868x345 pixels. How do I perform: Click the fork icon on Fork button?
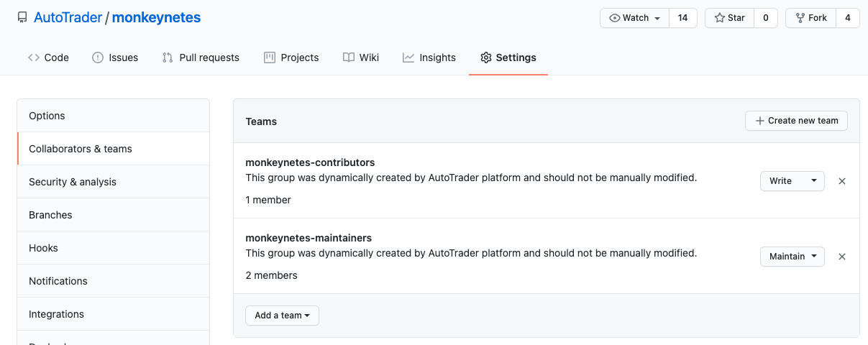tap(800, 18)
